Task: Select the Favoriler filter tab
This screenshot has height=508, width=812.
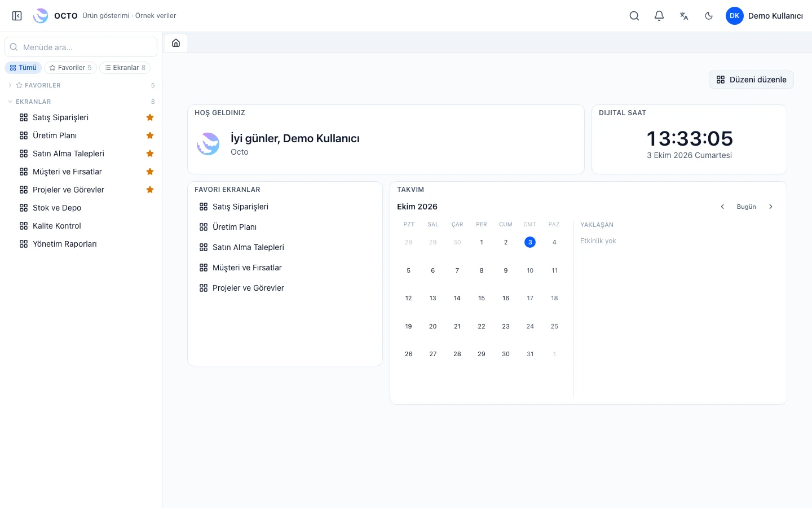Action: pyautogui.click(x=70, y=68)
